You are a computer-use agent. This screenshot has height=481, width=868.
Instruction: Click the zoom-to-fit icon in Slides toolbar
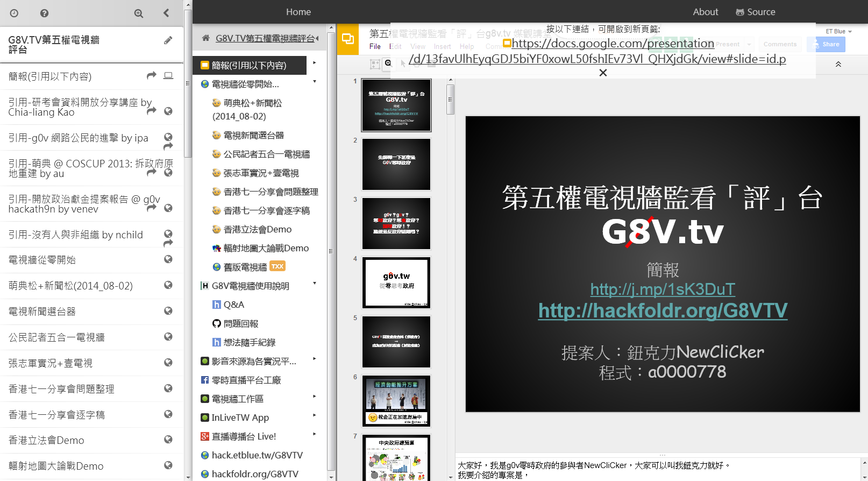click(375, 64)
